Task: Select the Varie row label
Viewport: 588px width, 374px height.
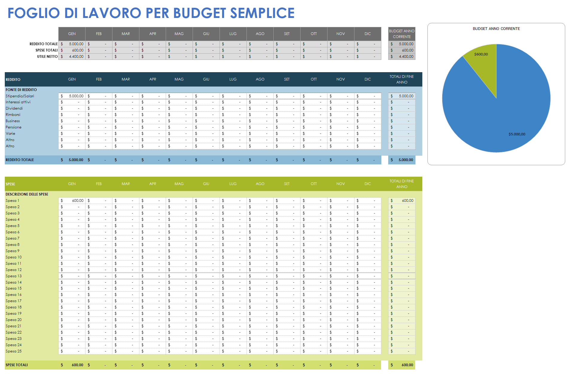Action: (10, 134)
